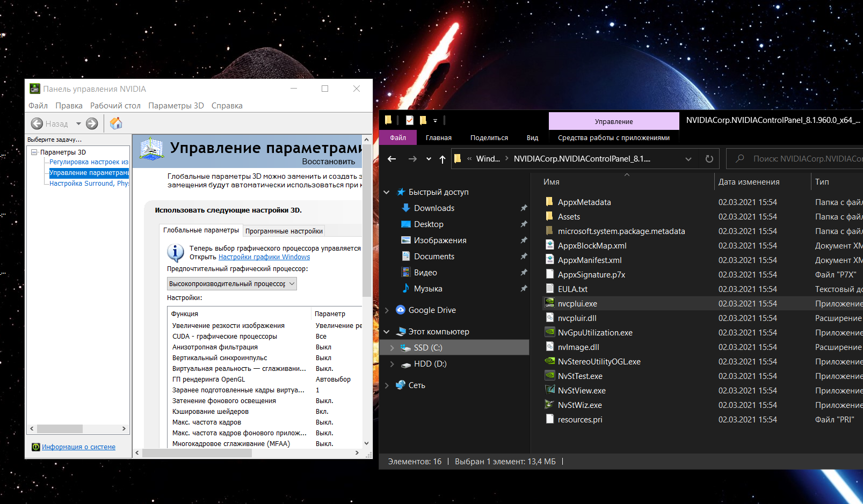
Task: Sort files by Дата изменения column
Action: [749, 182]
